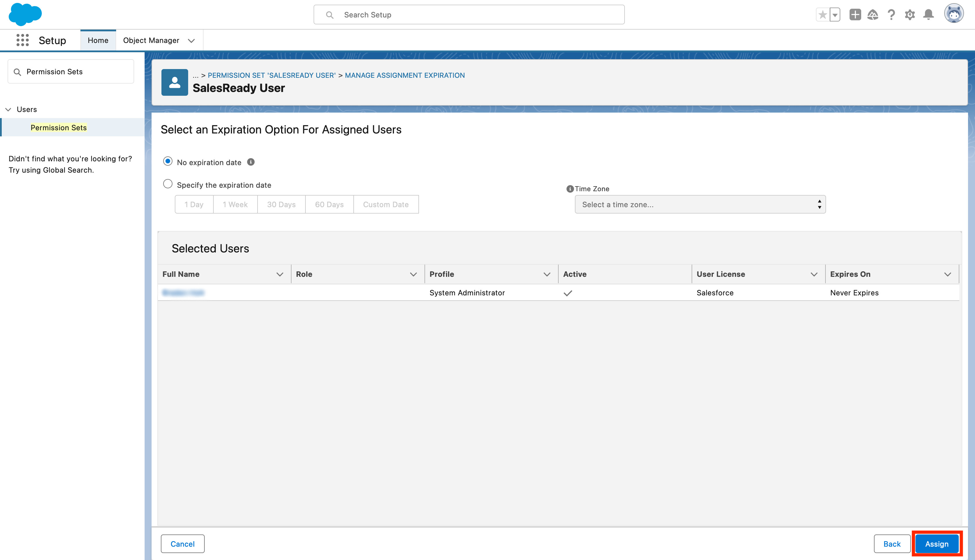This screenshot has height=560, width=975.
Task: Open the setup gear icon
Action: click(910, 15)
